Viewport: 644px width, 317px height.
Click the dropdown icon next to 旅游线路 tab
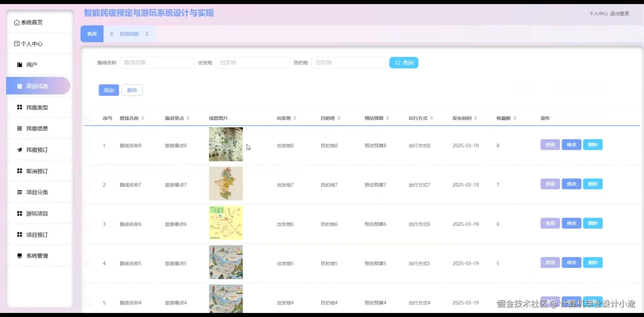(147, 34)
